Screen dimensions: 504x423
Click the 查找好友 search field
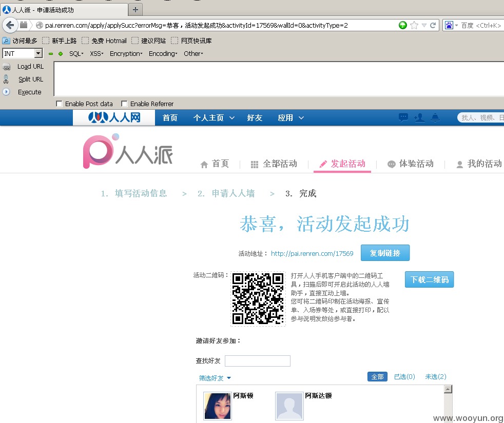[258, 360]
